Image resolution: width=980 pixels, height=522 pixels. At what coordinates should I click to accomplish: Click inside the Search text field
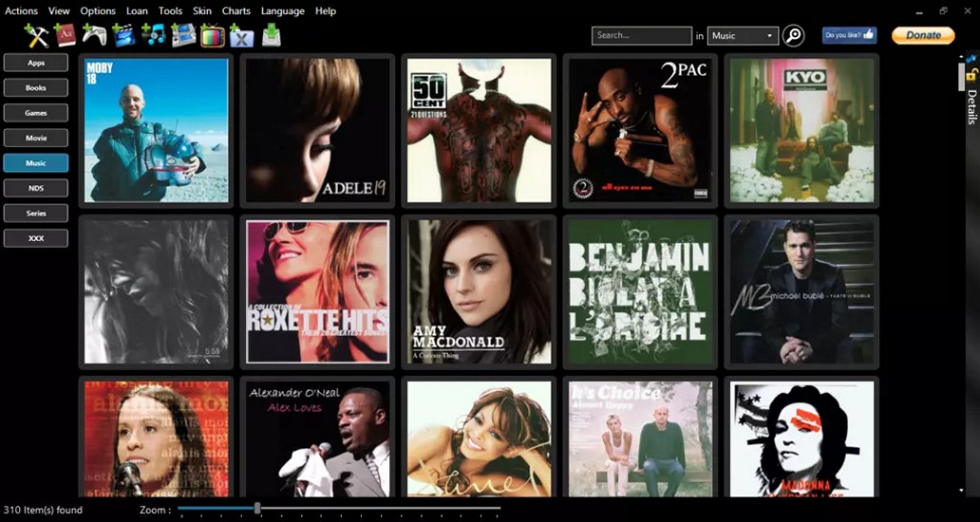click(x=642, y=36)
